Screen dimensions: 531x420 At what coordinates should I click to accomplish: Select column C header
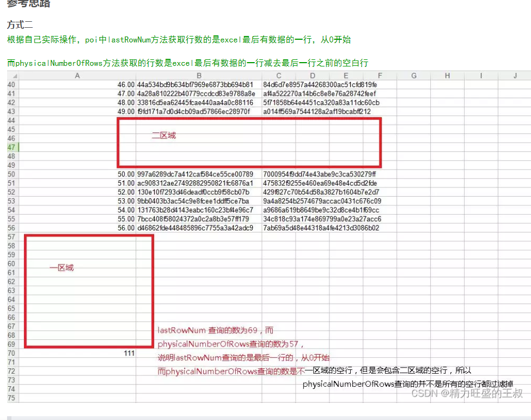(278, 76)
